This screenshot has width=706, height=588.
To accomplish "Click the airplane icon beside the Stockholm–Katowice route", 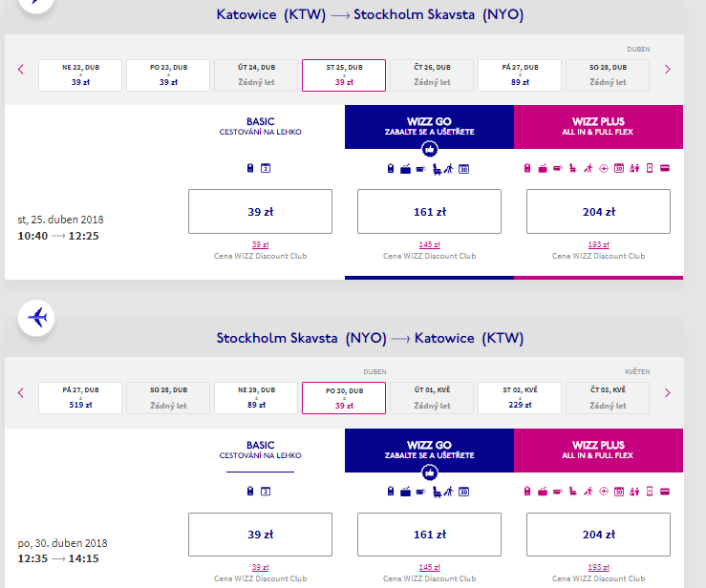I will pyautogui.click(x=37, y=317).
